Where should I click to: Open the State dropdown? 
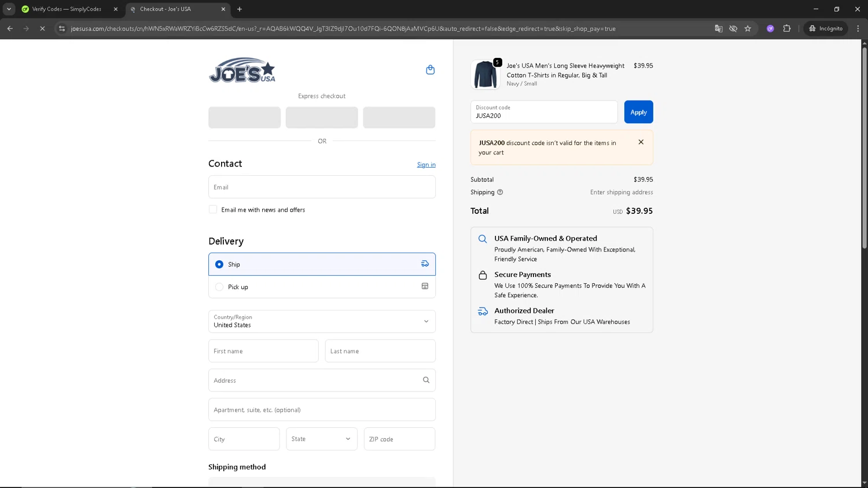322,439
